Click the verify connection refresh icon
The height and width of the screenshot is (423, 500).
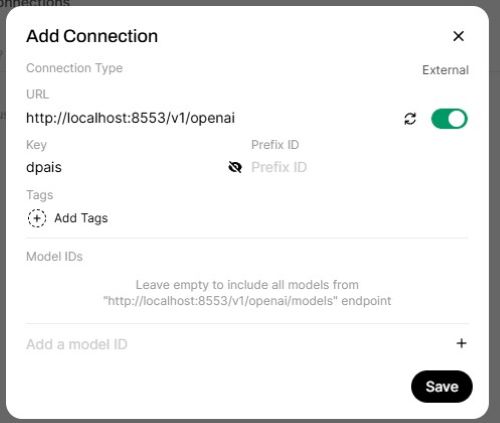tap(410, 119)
